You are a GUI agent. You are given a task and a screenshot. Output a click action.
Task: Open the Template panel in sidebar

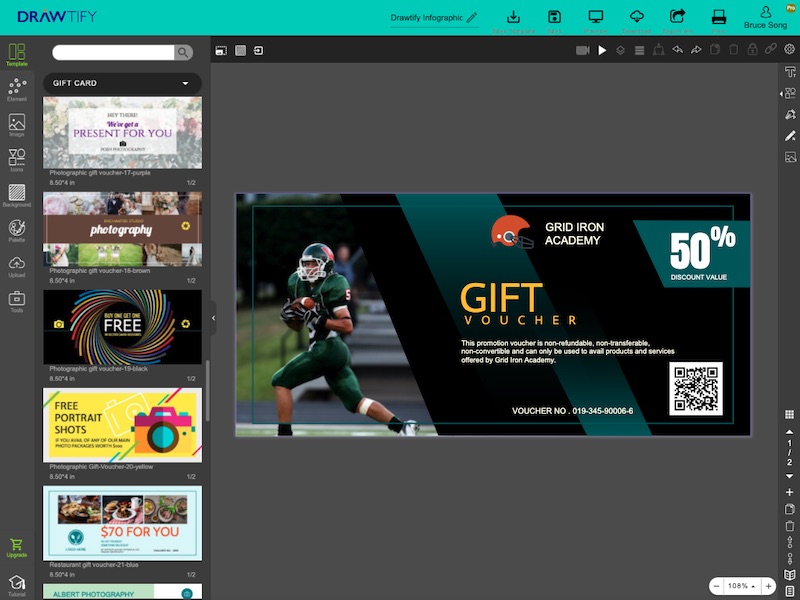click(x=17, y=55)
